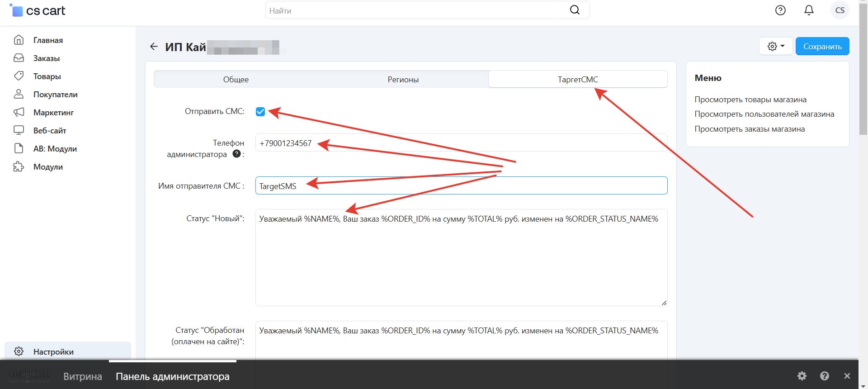Open the CS user avatar menu
868x389 pixels.
(x=840, y=10)
